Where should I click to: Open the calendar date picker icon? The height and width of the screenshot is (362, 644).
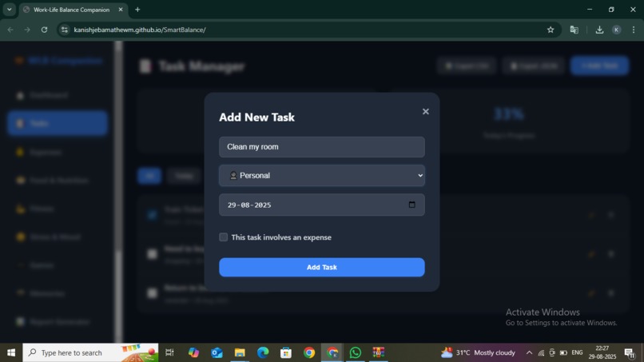[412, 205]
